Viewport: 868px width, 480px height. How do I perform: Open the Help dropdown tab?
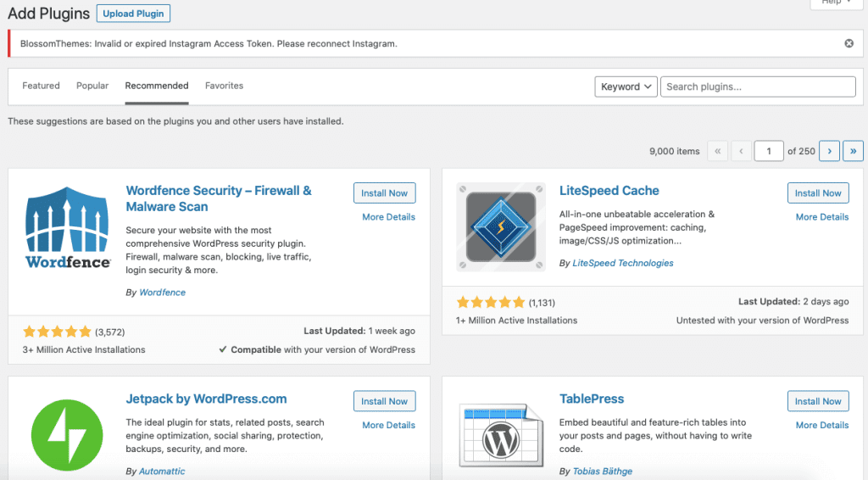click(x=837, y=3)
